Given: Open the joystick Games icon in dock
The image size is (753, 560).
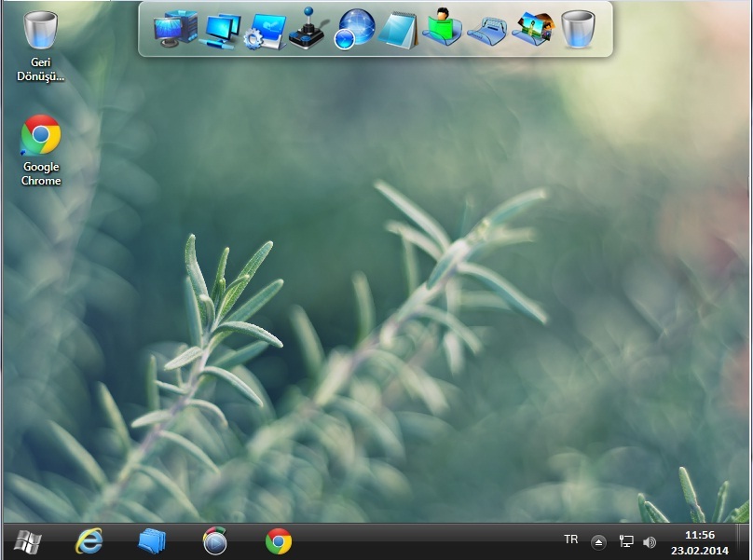Looking at the screenshot, I should point(306,30).
